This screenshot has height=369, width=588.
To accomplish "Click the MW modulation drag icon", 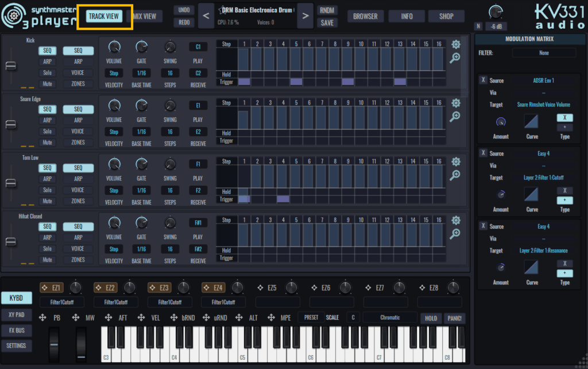I will (76, 318).
